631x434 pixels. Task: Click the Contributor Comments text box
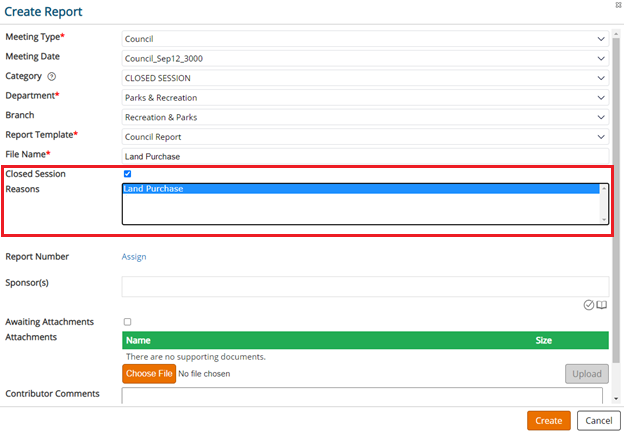point(362,395)
